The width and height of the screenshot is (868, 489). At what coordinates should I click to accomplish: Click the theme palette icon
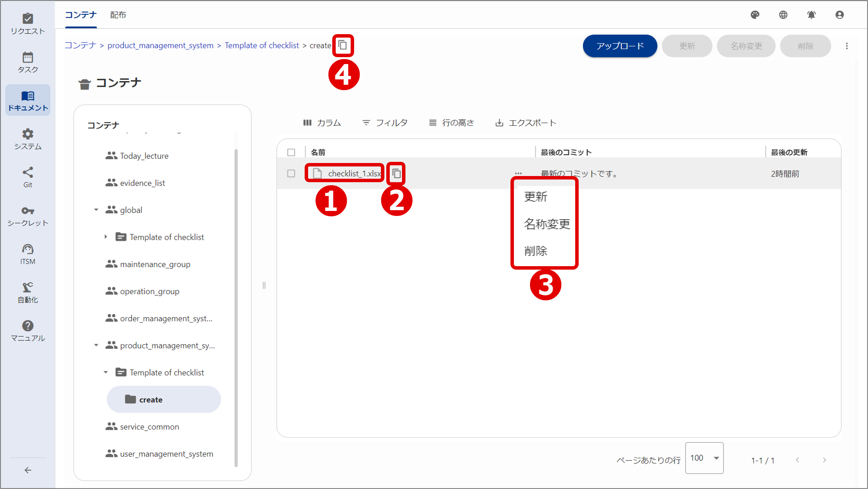point(755,15)
